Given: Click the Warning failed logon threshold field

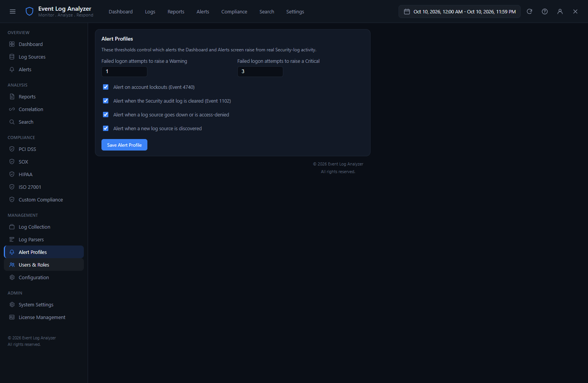Looking at the screenshot, I should tap(124, 72).
